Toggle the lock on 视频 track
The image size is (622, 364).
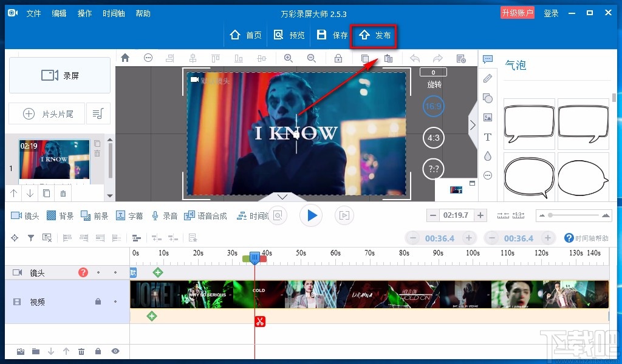point(98,302)
